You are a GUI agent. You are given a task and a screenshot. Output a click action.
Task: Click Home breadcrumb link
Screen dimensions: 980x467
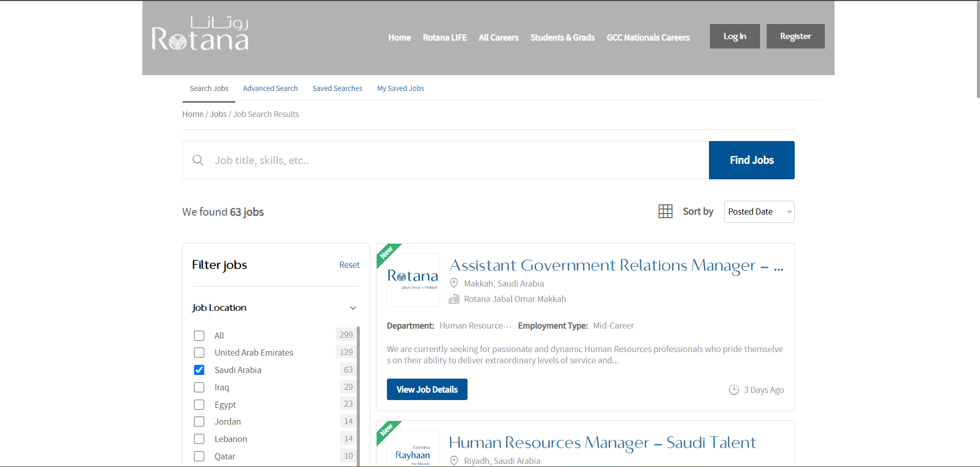(x=192, y=114)
